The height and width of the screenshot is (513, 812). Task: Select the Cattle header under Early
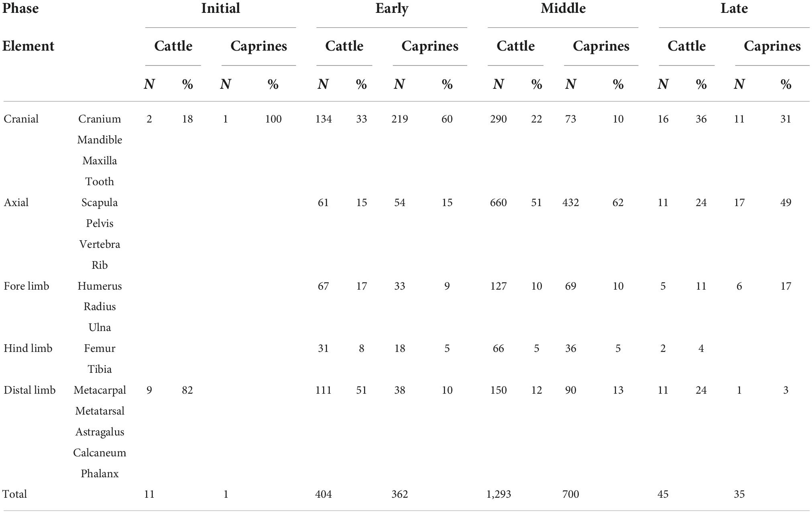point(344,46)
